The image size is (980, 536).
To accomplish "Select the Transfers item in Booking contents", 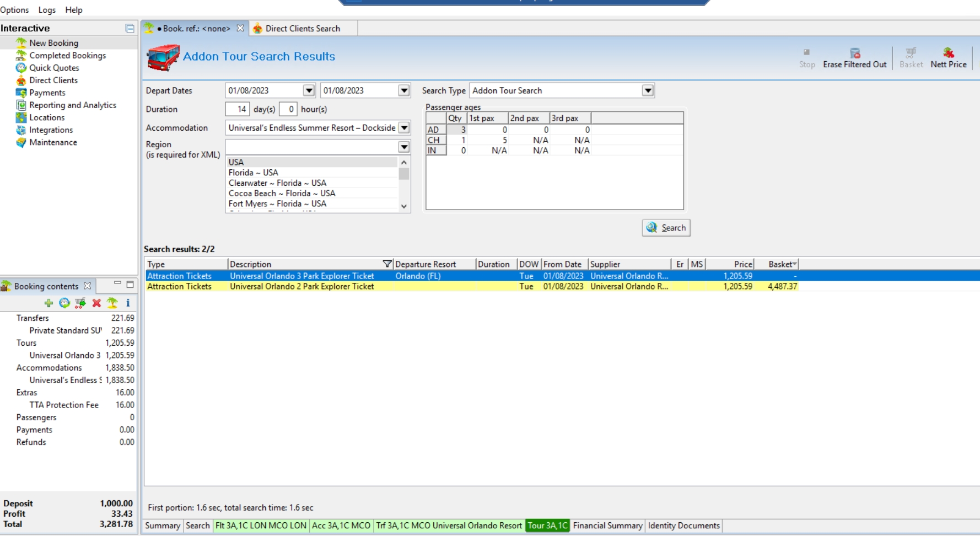I will click(x=33, y=318).
